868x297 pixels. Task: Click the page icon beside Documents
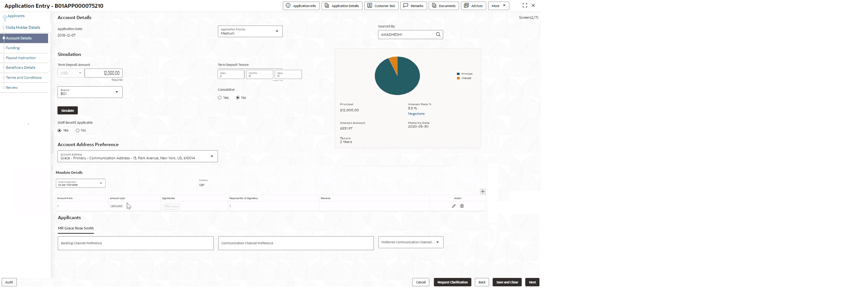(x=434, y=6)
